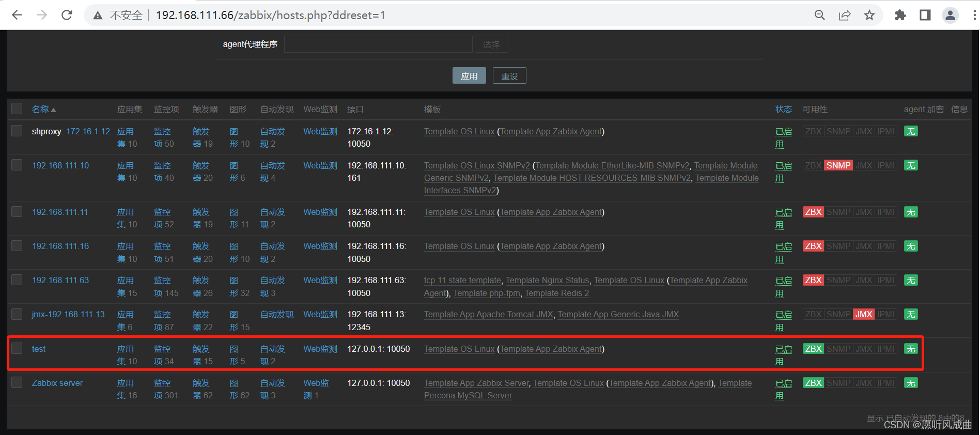This screenshot has width=980, height=435.
Task: Open host 192.168.111.10 name link
Action: 60,165
